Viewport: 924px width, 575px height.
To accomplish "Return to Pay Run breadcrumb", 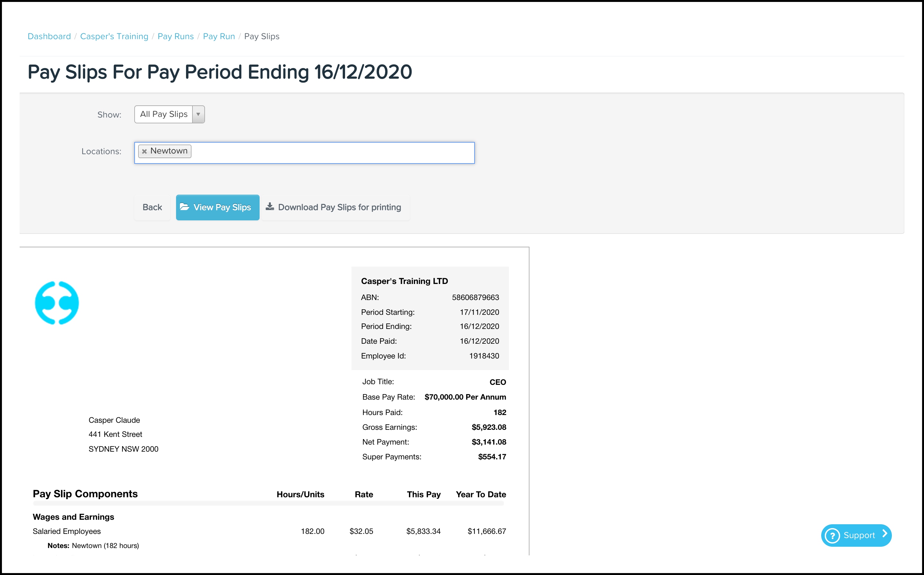I will click(219, 37).
